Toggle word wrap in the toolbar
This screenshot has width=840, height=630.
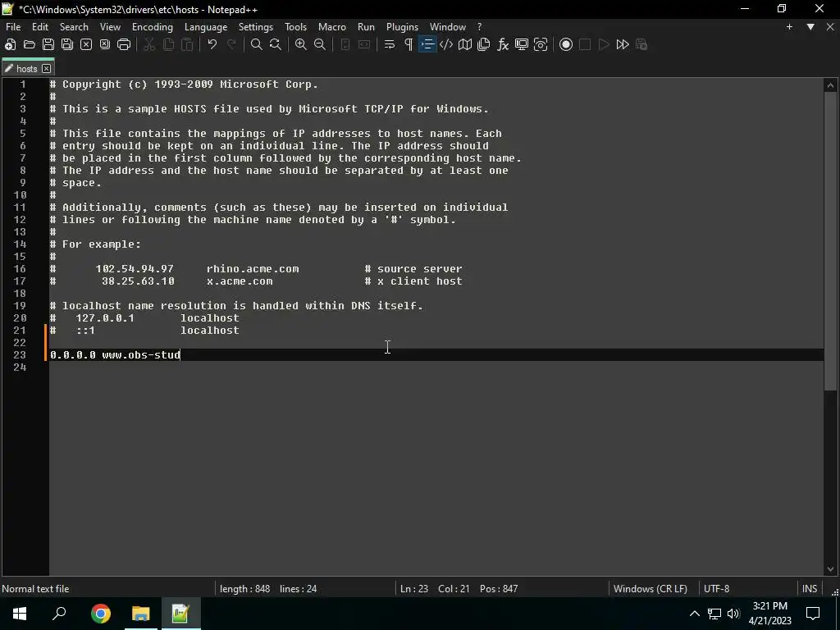[x=390, y=44]
